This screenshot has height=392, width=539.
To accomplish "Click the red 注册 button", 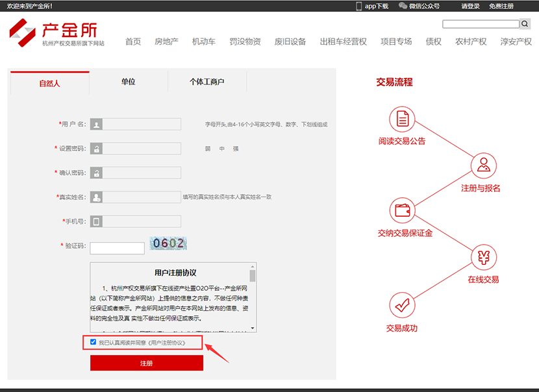I will (146, 363).
